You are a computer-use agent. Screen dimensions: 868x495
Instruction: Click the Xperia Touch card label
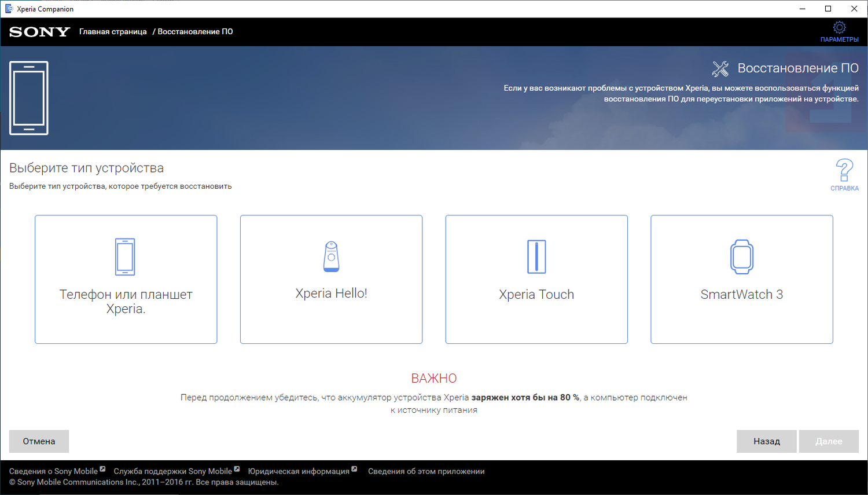(x=536, y=295)
